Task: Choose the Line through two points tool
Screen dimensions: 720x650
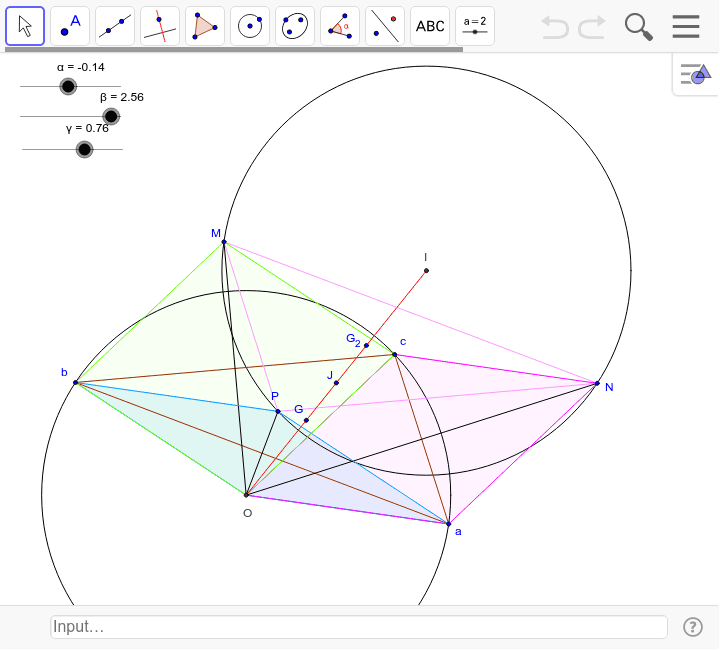Action: click(x=115, y=26)
